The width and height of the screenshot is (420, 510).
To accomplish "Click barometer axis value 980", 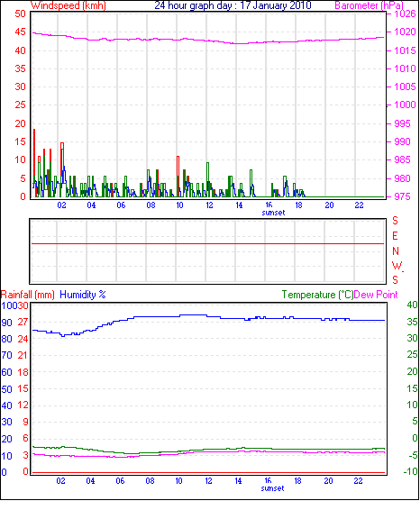I will coord(403,178).
